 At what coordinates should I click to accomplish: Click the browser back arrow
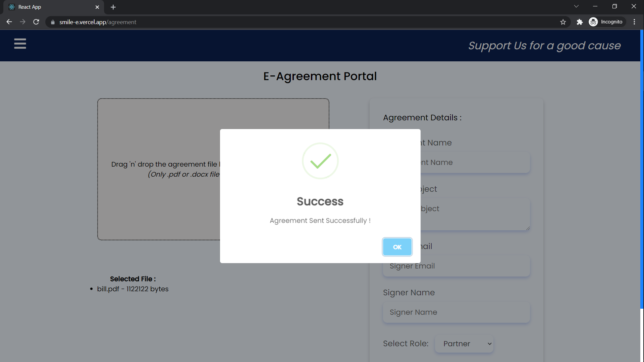(9, 22)
